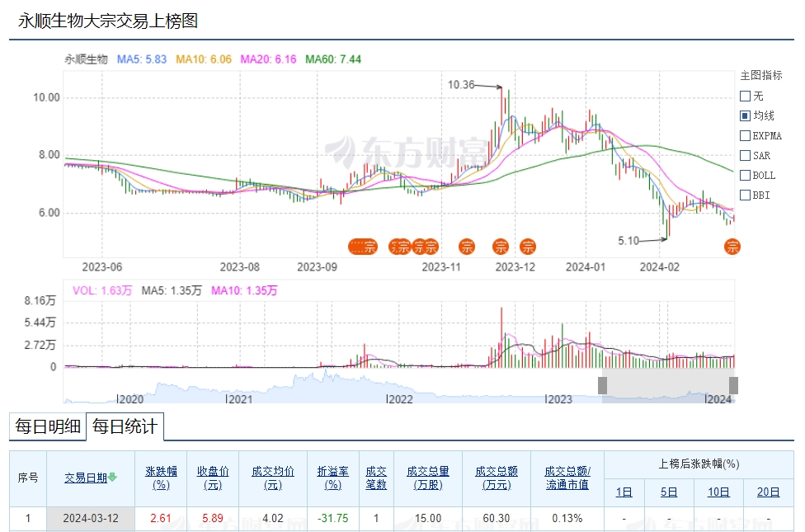Toggle the 均线 moving average checkbox
The image size is (805, 532).
pyautogui.click(x=746, y=115)
